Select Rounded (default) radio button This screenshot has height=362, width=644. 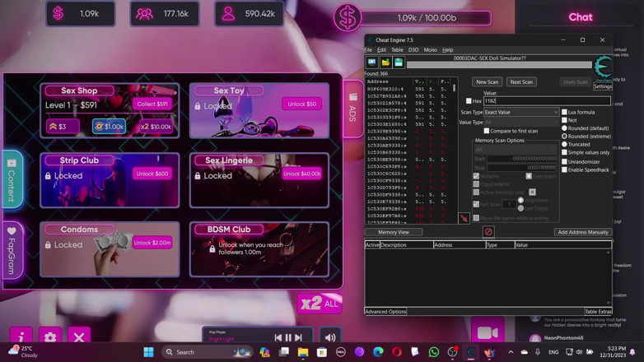pos(564,128)
